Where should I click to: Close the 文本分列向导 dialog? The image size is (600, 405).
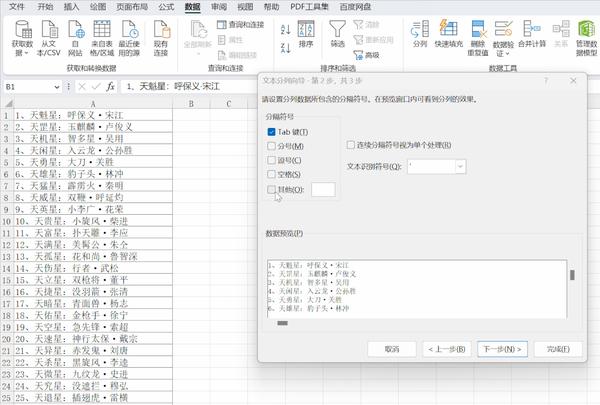(x=573, y=81)
